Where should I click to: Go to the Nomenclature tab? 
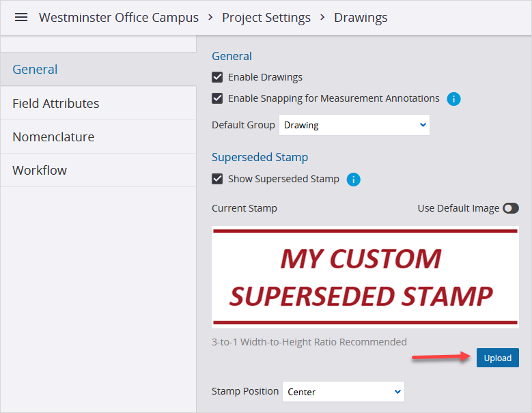click(x=53, y=137)
